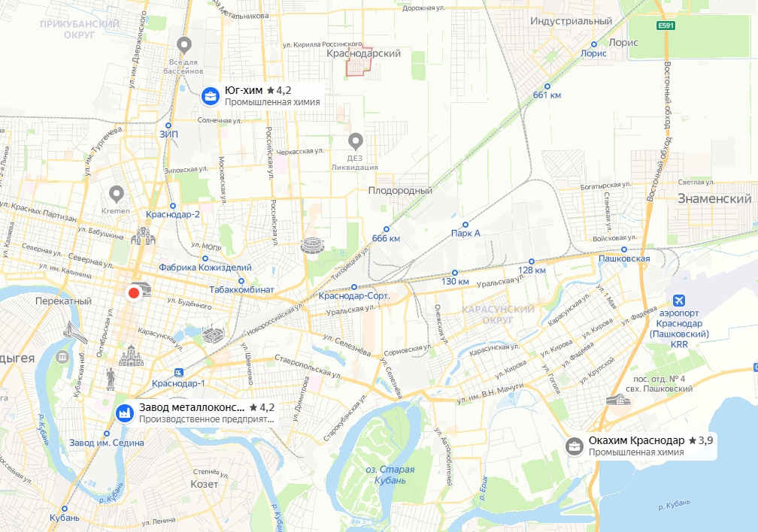Screen dimensions: 758x532
Task: Open the Окахим Краснодар label
Action: (650, 446)
